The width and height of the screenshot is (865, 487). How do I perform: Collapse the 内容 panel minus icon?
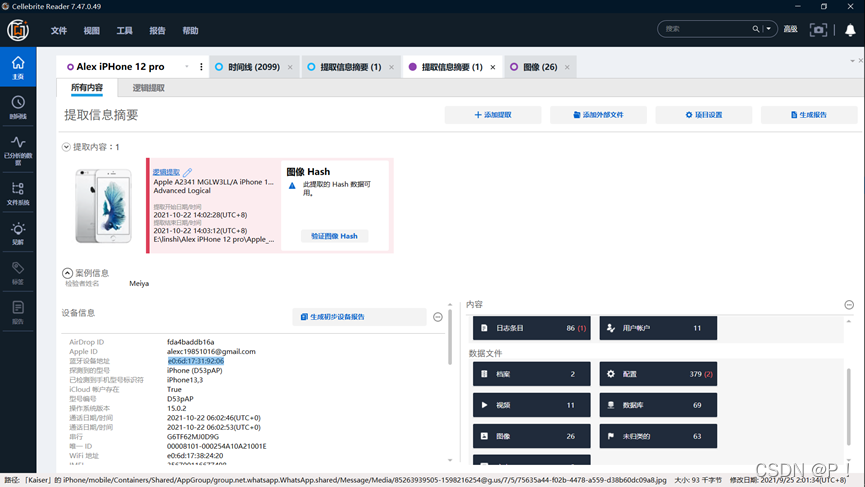tap(849, 304)
